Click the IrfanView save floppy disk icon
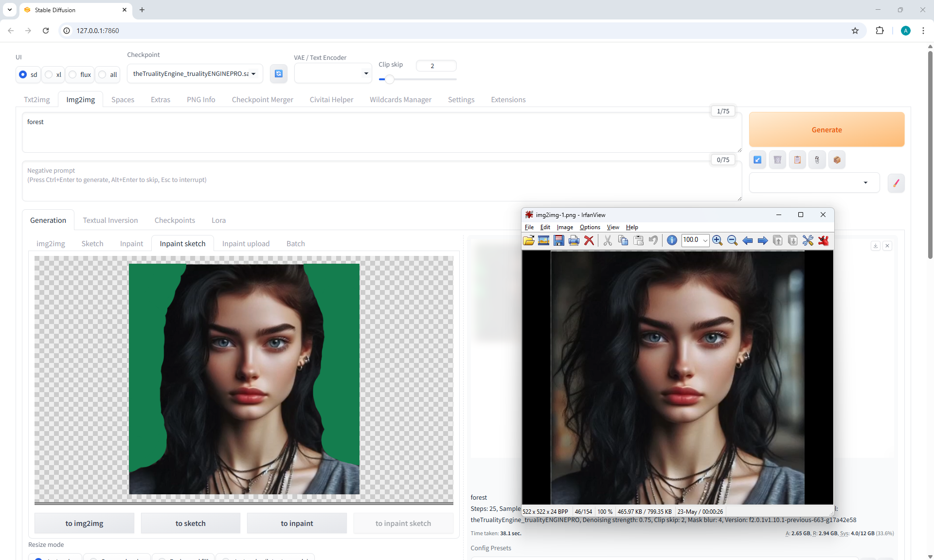934x560 pixels. click(559, 240)
